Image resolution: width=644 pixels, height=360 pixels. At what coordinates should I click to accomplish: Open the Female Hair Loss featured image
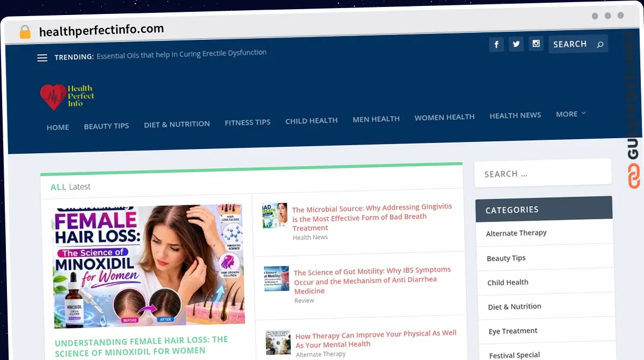(149, 265)
